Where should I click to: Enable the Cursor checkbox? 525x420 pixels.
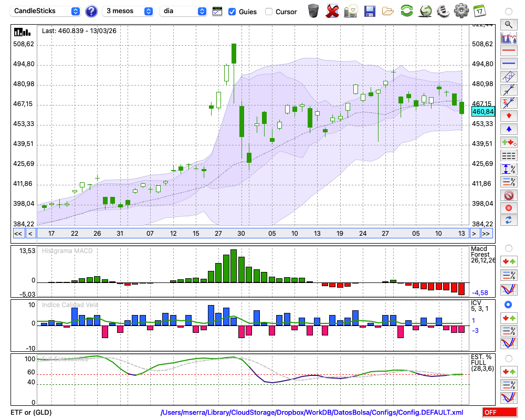(x=269, y=12)
